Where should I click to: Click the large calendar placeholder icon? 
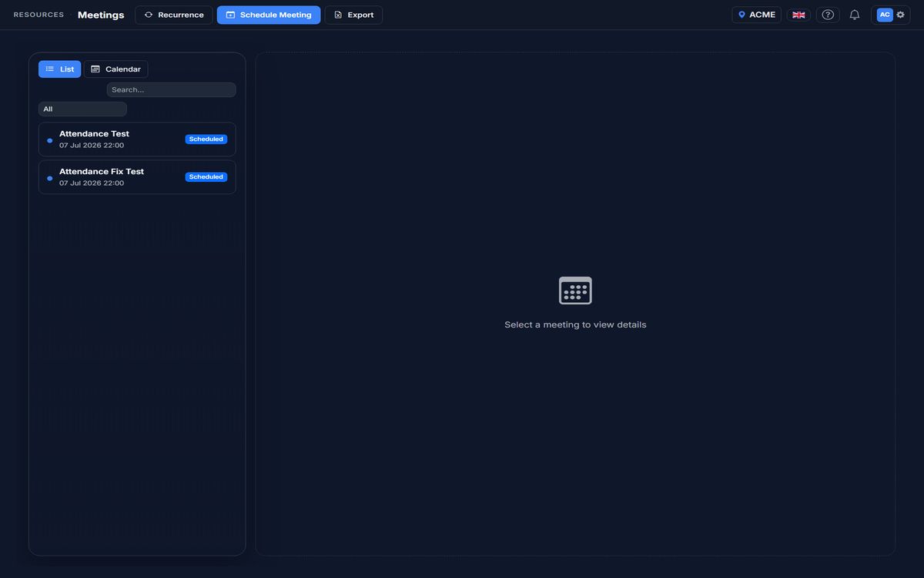575,291
